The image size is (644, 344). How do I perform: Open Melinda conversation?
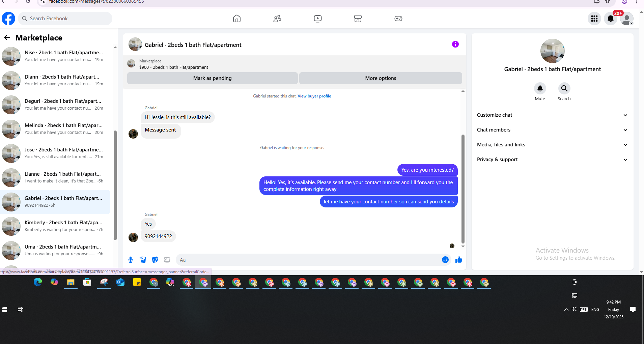[x=56, y=129]
